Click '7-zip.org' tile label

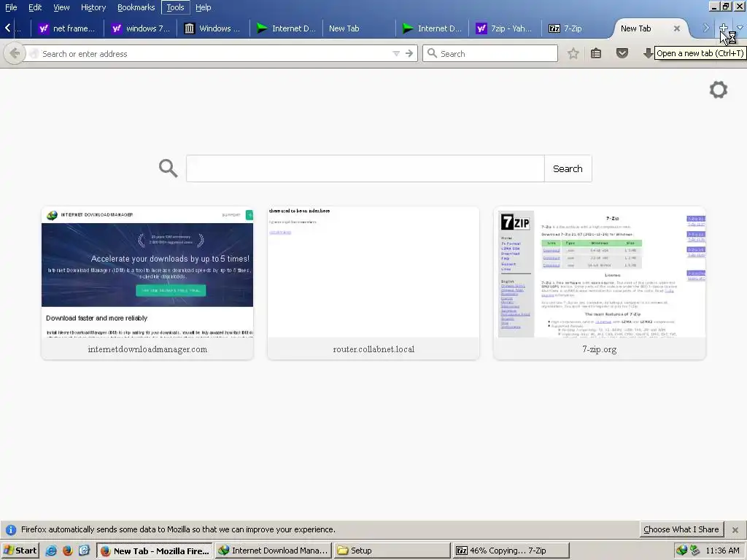point(600,349)
